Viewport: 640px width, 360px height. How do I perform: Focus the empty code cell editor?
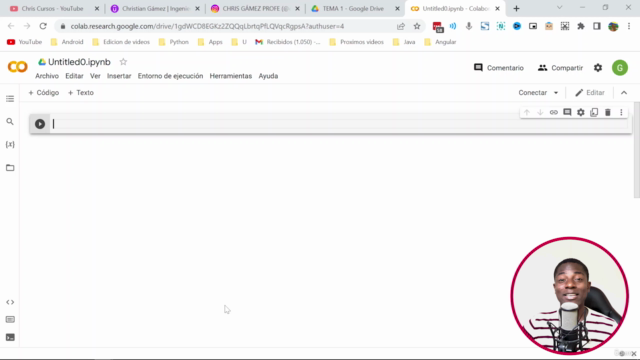click(340, 124)
